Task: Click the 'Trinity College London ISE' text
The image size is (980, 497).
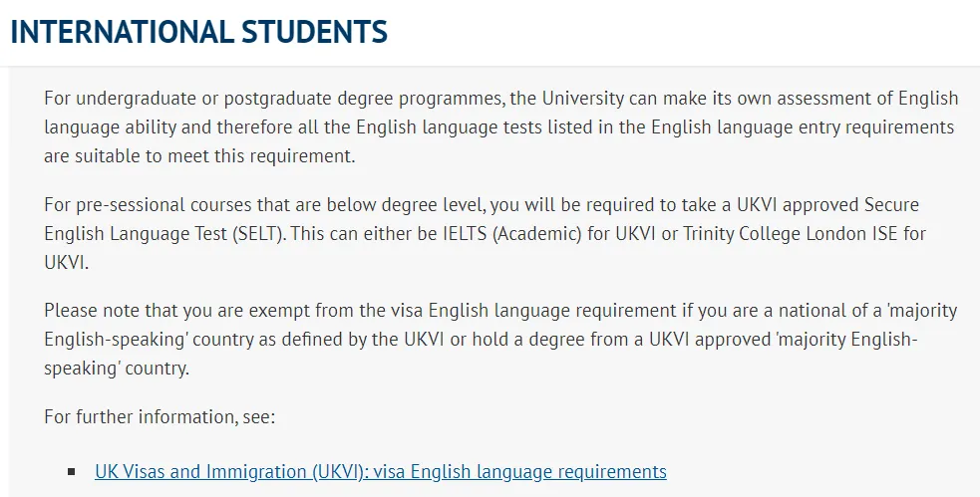Action: point(790,233)
